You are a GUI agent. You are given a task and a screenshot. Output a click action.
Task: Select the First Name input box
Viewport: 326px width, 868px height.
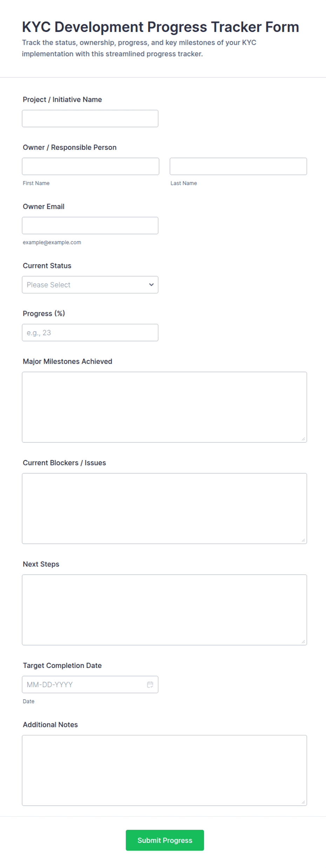tap(90, 166)
